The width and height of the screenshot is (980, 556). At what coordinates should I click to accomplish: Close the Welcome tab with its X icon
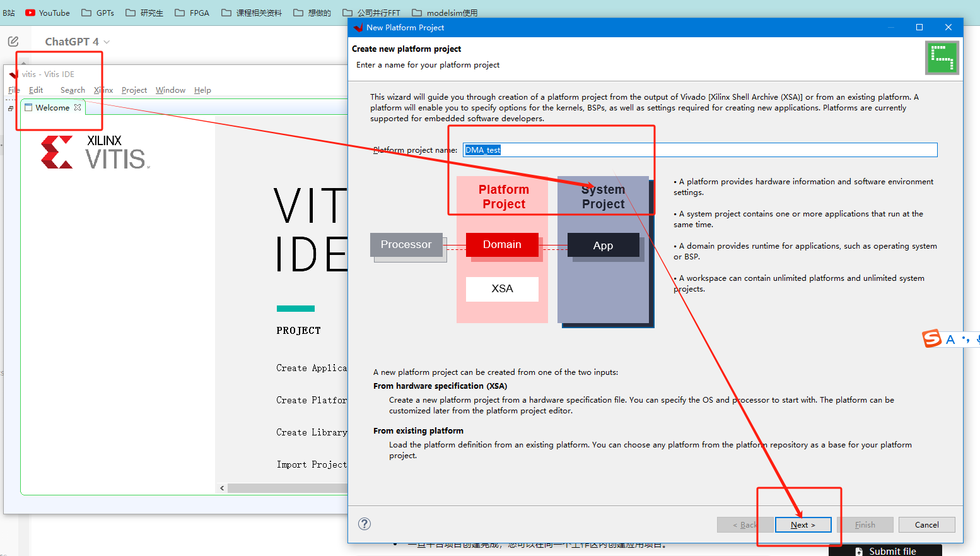78,107
